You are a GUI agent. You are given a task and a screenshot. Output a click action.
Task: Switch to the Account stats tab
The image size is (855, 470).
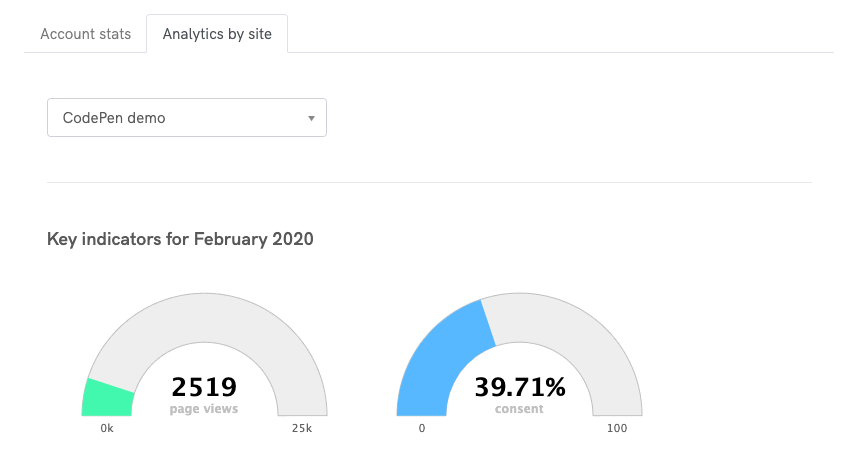coord(85,34)
